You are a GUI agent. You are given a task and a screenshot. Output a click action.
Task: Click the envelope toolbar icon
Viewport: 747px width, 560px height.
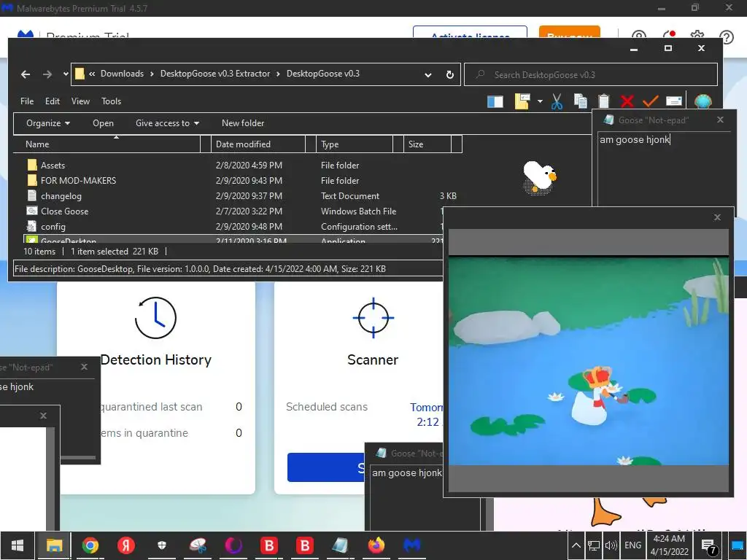click(x=673, y=101)
